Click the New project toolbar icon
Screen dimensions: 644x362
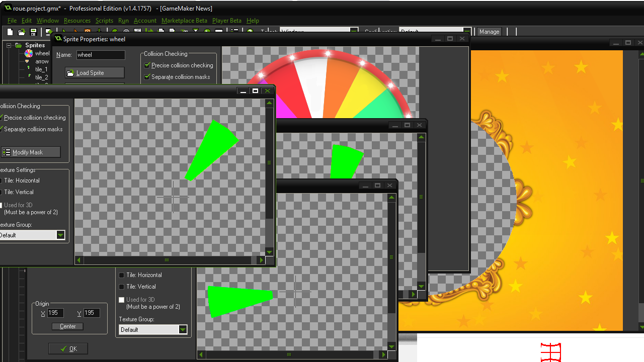[x=10, y=32]
